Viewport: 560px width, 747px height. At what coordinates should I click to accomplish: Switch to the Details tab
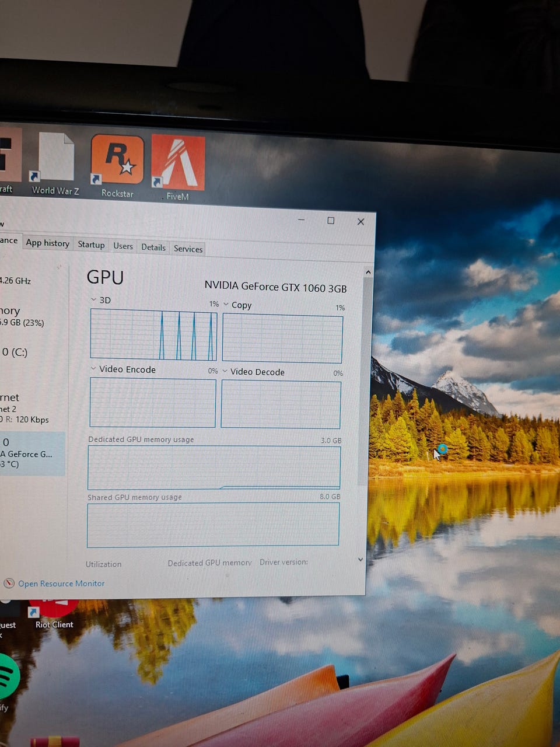pyautogui.click(x=153, y=247)
